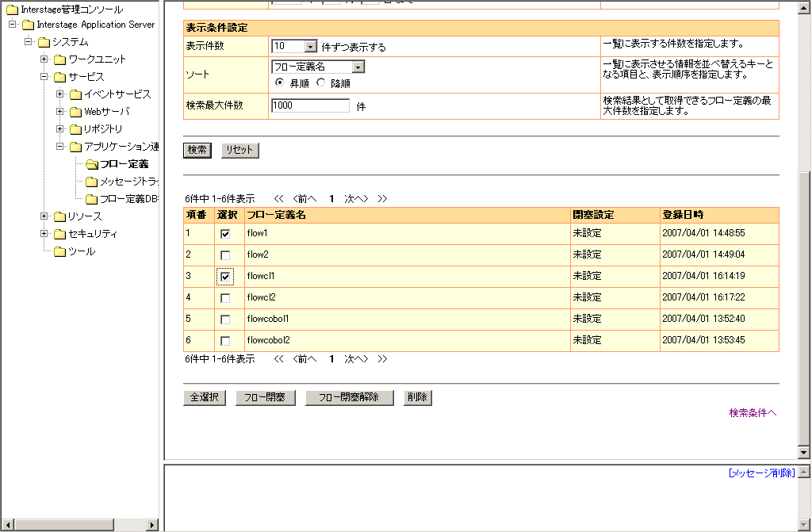Viewport: 812px width, 532px height.
Task: Click >> in the pagination below the table
Action: pos(383,359)
